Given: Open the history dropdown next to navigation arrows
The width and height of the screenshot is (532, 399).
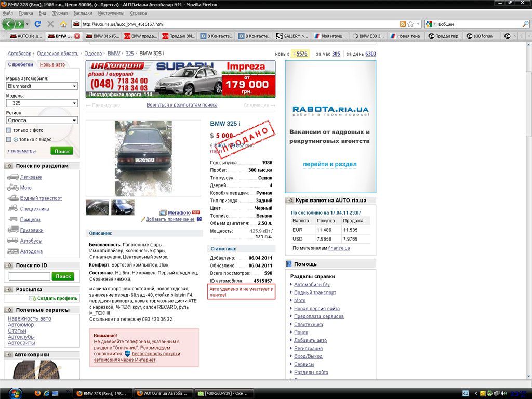Looking at the screenshot, I should point(28,24).
